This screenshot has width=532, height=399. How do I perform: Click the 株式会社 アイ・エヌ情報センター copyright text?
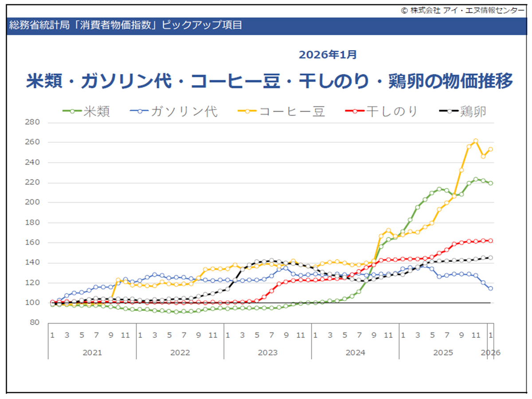point(462,11)
